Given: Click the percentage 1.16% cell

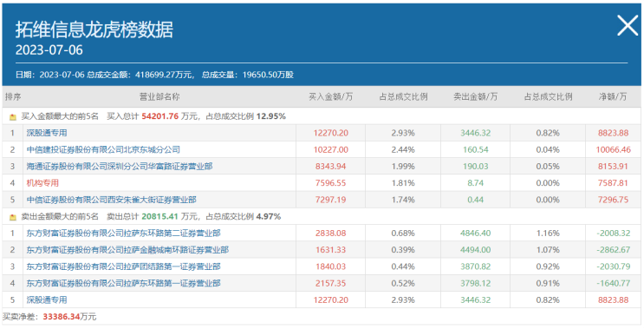Looking at the screenshot, I should pos(548,234).
